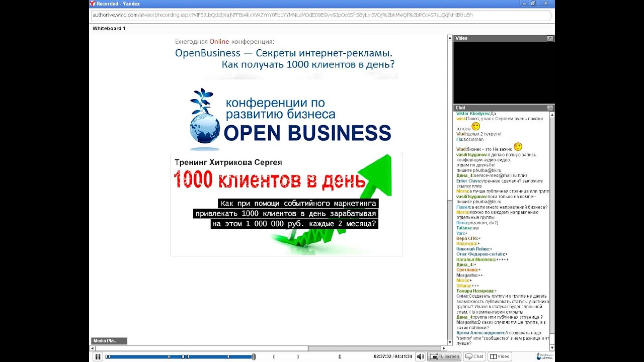Click the black video display area
Image resolution: width=644 pixels, height=362 pixels.
pos(504,72)
